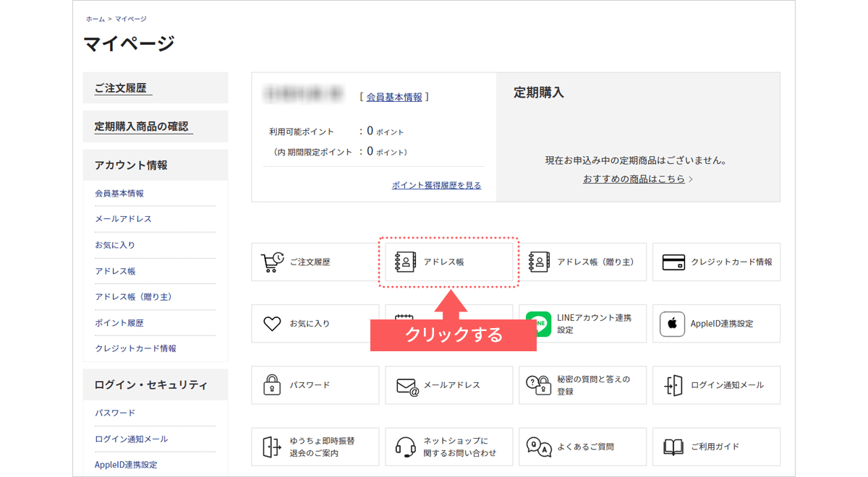This screenshot has height=477, width=868.
Task: Click the shopping cart order history icon
Action: 272,262
